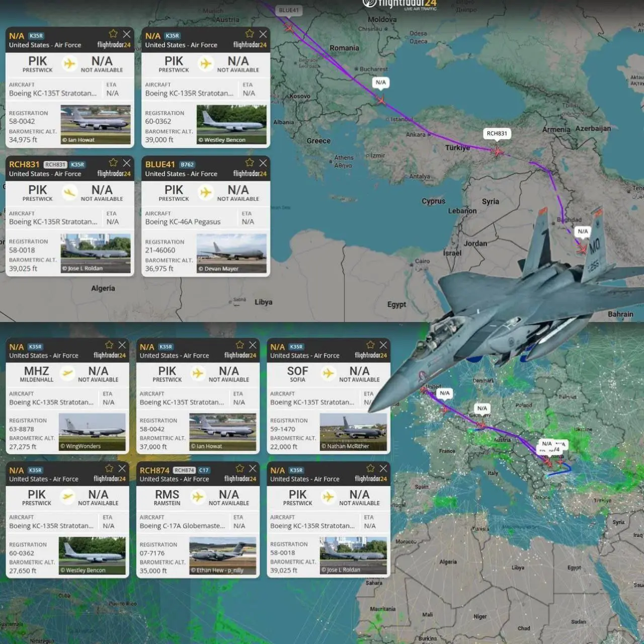
Task: Toggle favorite star on MHZ Mildenhall card
Action: [109, 345]
